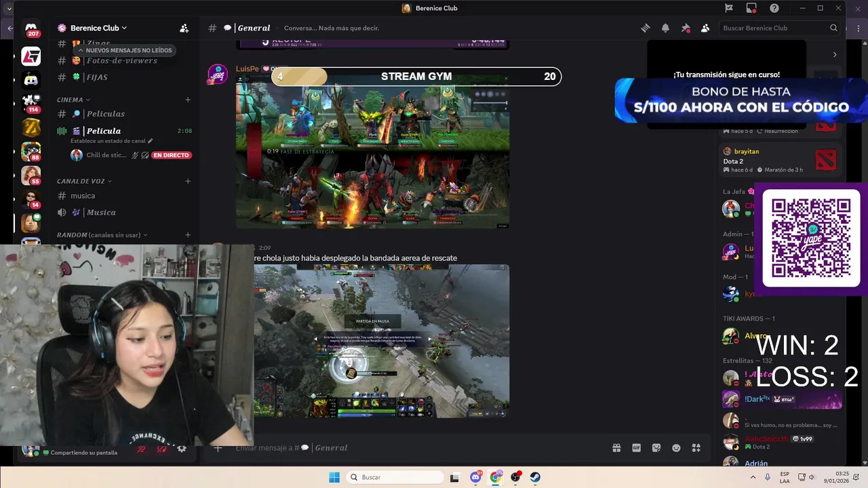Open the Discord inbox flag icon
The width and height of the screenshot is (868, 488).
pos(729,8)
